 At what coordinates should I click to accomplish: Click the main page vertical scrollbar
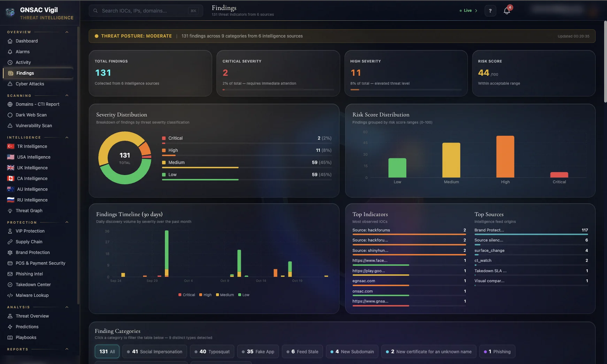tap(605, 62)
